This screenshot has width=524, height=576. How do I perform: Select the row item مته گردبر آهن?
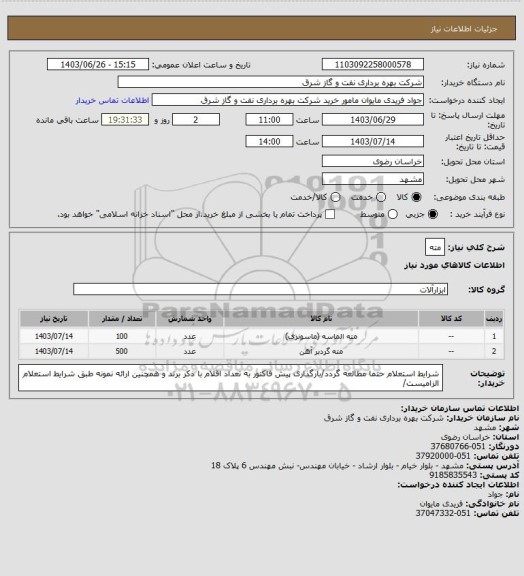[321, 352]
